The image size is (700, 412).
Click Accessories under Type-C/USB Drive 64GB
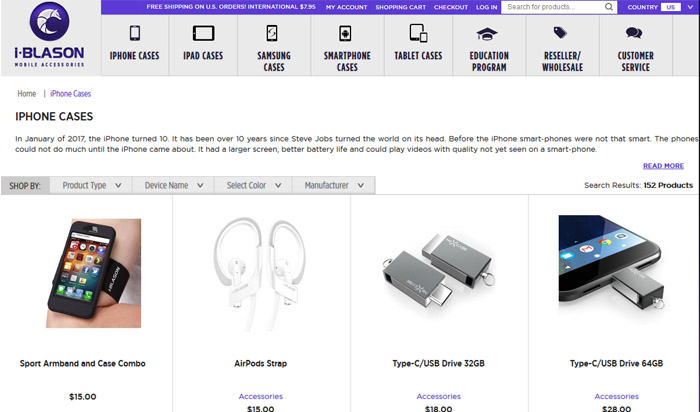(617, 396)
